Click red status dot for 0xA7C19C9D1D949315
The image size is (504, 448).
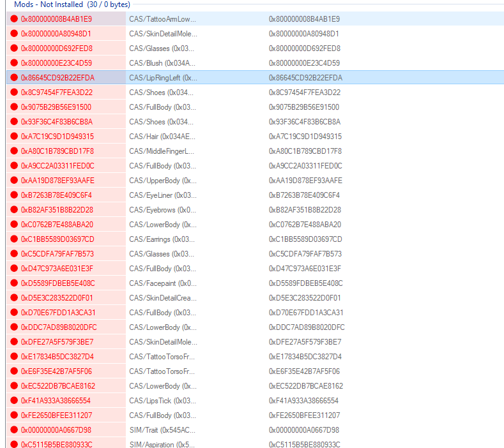click(x=14, y=136)
